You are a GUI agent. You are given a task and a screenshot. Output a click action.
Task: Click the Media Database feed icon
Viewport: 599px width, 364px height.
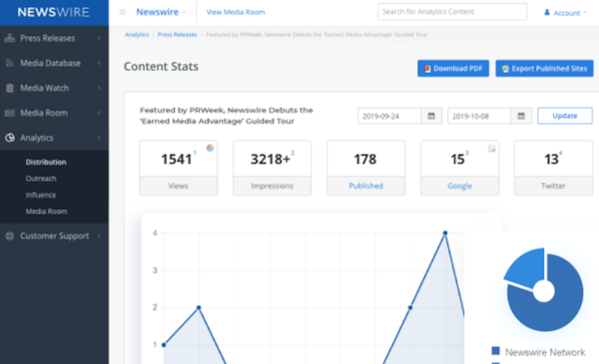point(10,63)
